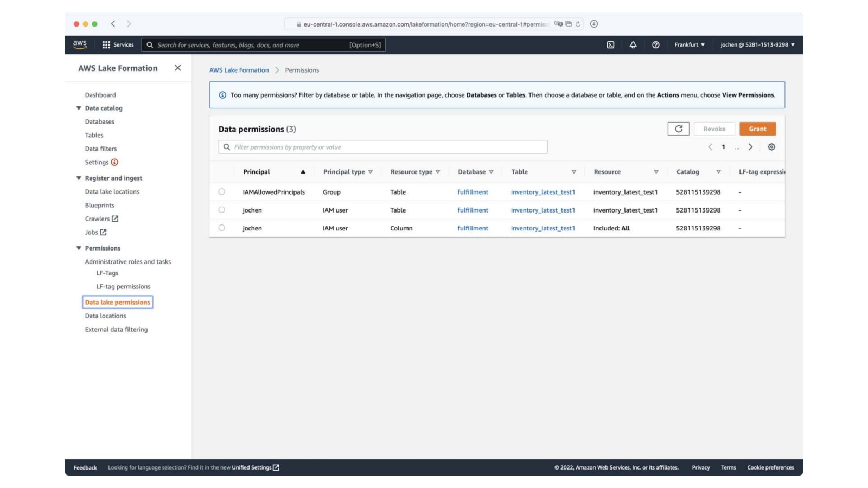The width and height of the screenshot is (868, 488).
Task: Open the notifications bell
Action: (633, 45)
